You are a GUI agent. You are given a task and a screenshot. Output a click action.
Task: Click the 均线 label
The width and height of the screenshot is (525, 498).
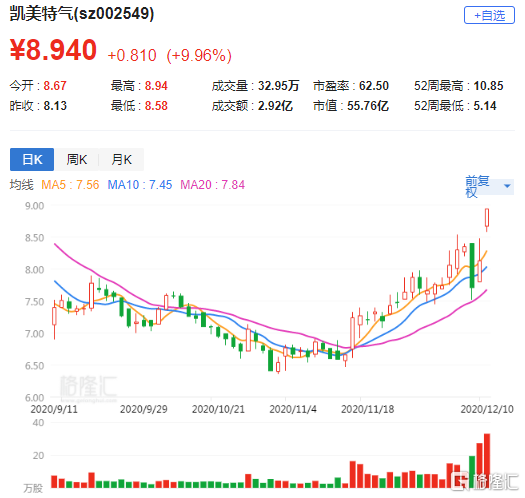pos(22,185)
